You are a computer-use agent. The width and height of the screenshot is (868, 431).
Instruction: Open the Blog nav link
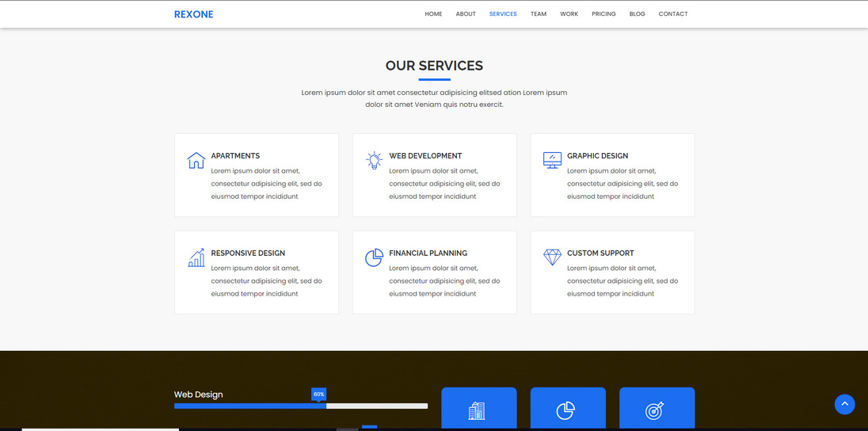tap(637, 14)
